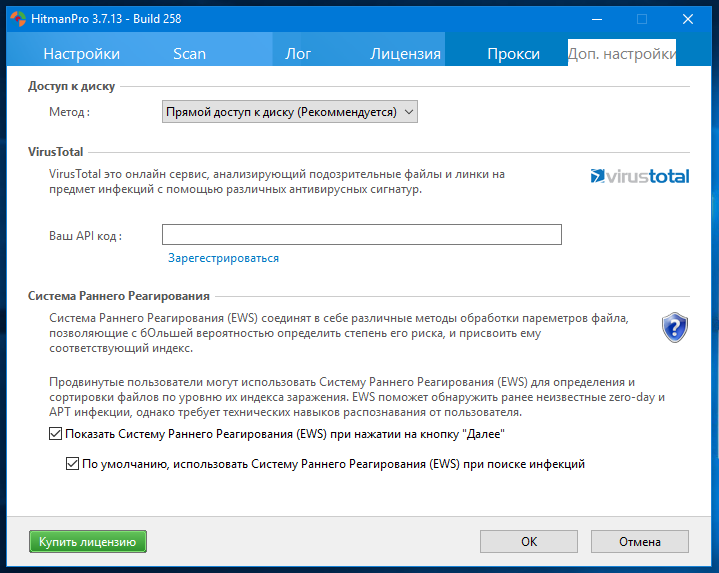Viewport: 719px width, 573px height.
Task: Switch to the Прокси tab
Action: (514, 54)
